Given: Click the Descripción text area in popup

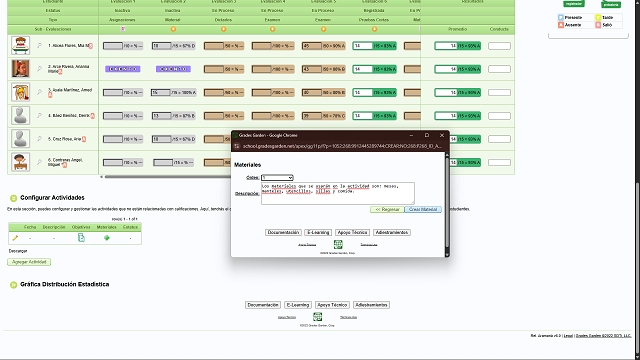Looking at the screenshot, I should click(x=338, y=193).
